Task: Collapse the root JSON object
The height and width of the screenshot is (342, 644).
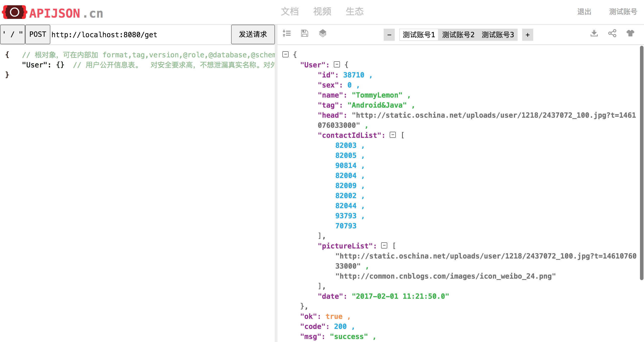Action: tap(285, 54)
